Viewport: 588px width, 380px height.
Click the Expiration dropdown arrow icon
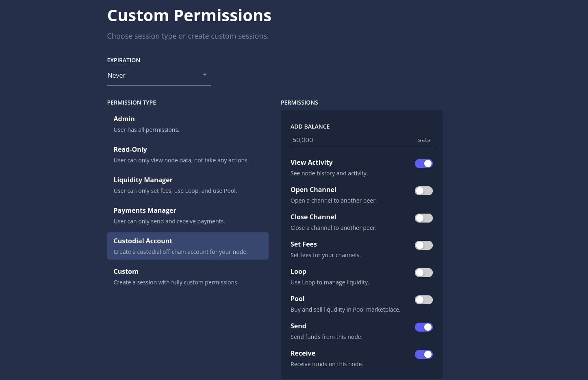click(205, 75)
